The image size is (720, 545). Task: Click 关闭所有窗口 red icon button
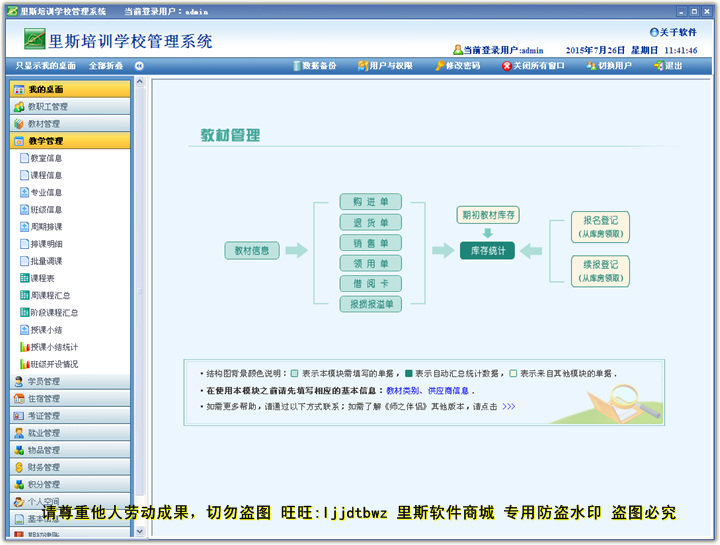pos(533,66)
